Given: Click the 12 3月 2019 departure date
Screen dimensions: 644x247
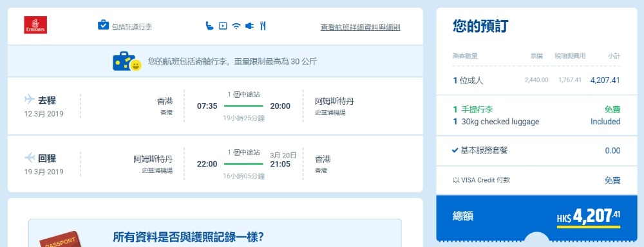Looking at the screenshot, I should (44, 114).
